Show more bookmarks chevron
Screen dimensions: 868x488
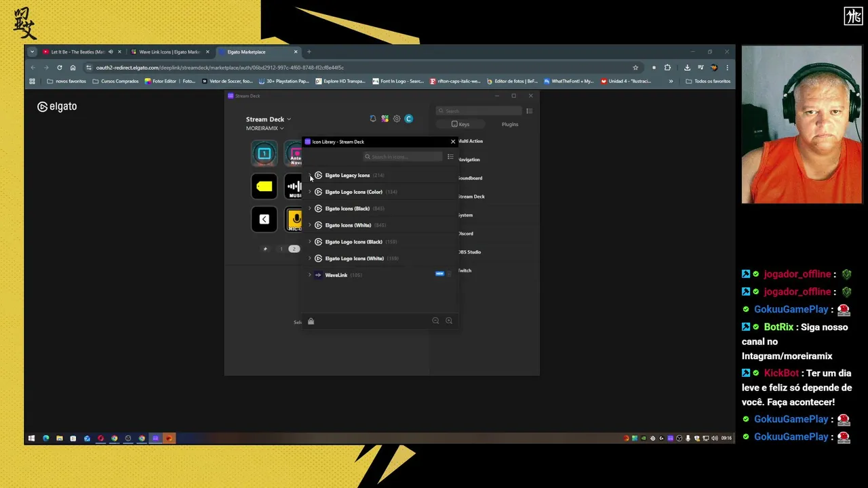pyautogui.click(x=671, y=81)
